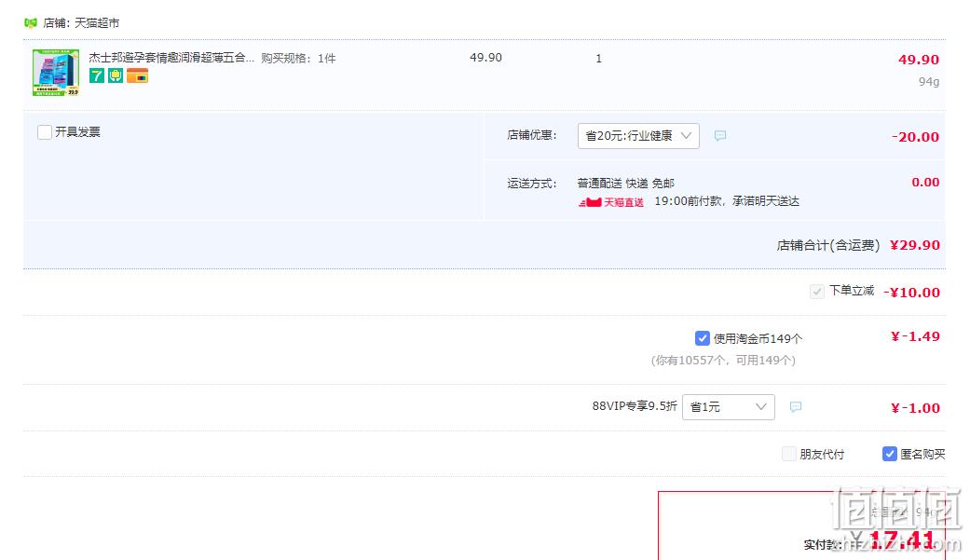Screen dimensions: 970x560
Task: Click the chevron arrow in 省1元 combo box
Action: tap(761, 406)
